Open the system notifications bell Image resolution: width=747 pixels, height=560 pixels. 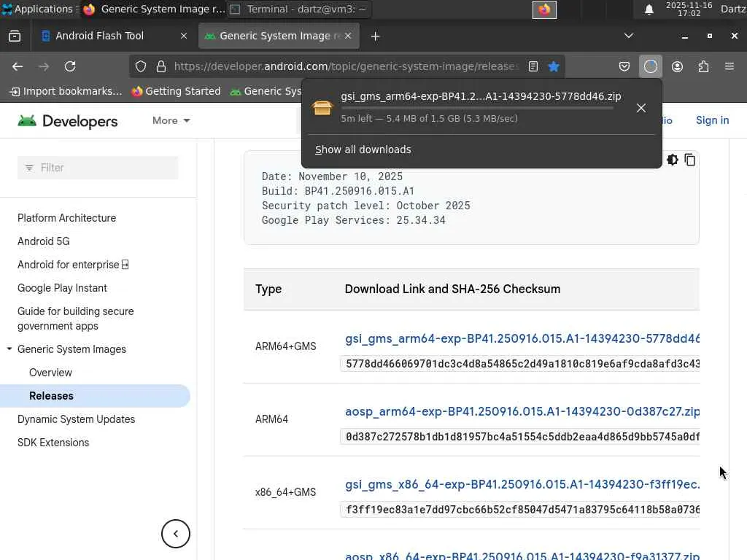649,9
